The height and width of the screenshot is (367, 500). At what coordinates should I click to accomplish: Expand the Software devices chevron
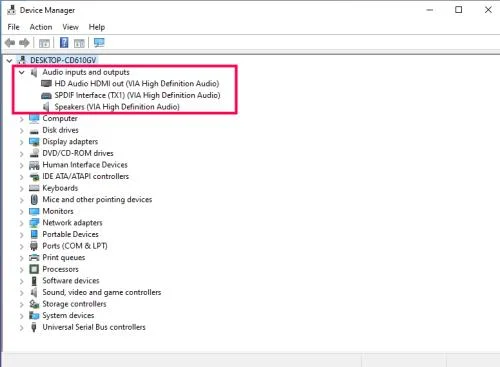(x=22, y=281)
